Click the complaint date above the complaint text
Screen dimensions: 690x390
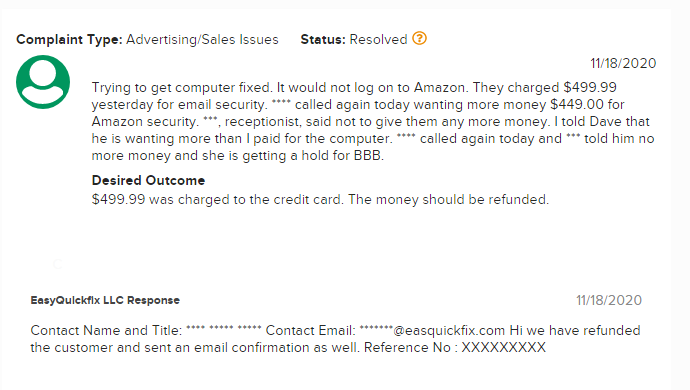(x=623, y=63)
